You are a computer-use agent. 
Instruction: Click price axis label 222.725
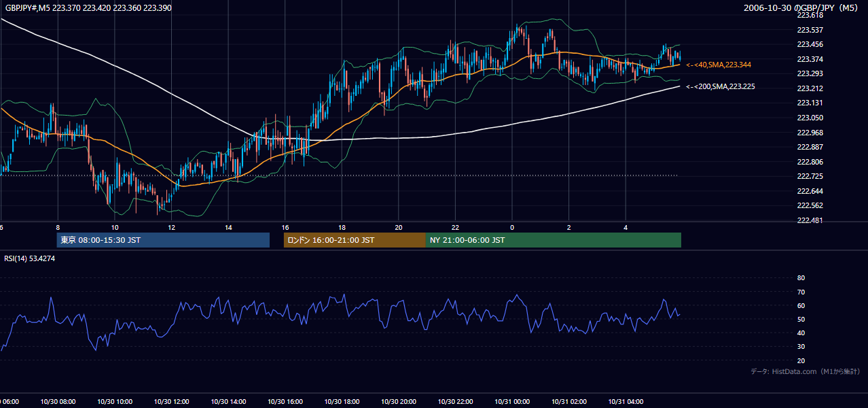[810, 176]
